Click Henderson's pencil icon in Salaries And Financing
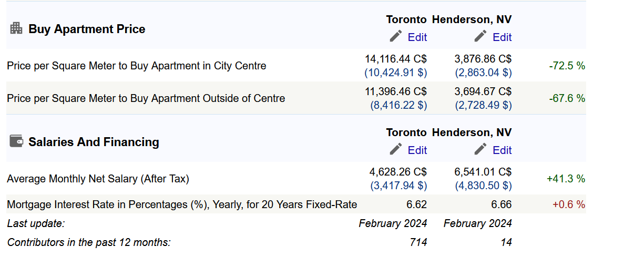This screenshot has height=267, width=644. click(x=481, y=149)
